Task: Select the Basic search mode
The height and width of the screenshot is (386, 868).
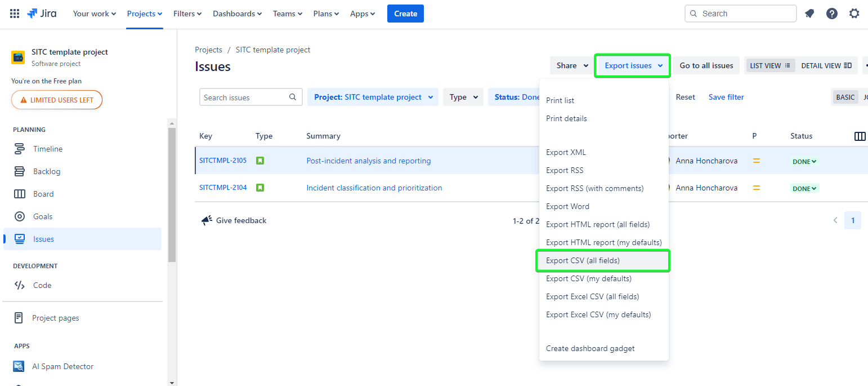Action: (845, 97)
